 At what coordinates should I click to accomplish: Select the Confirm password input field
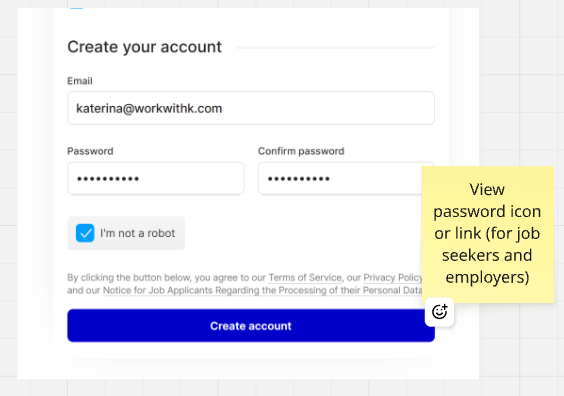[340, 178]
